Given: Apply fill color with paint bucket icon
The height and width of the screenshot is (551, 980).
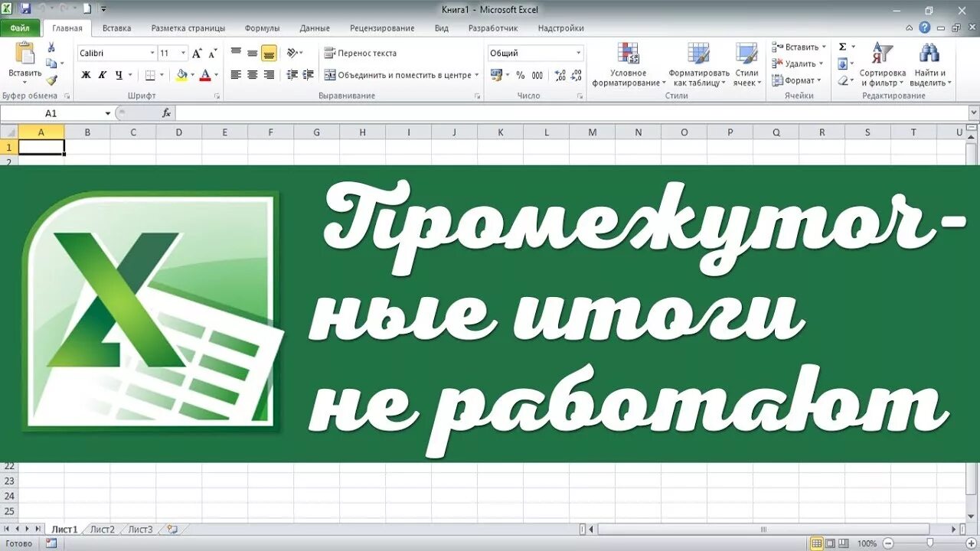Looking at the screenshot, I should [x=181, y=75].
